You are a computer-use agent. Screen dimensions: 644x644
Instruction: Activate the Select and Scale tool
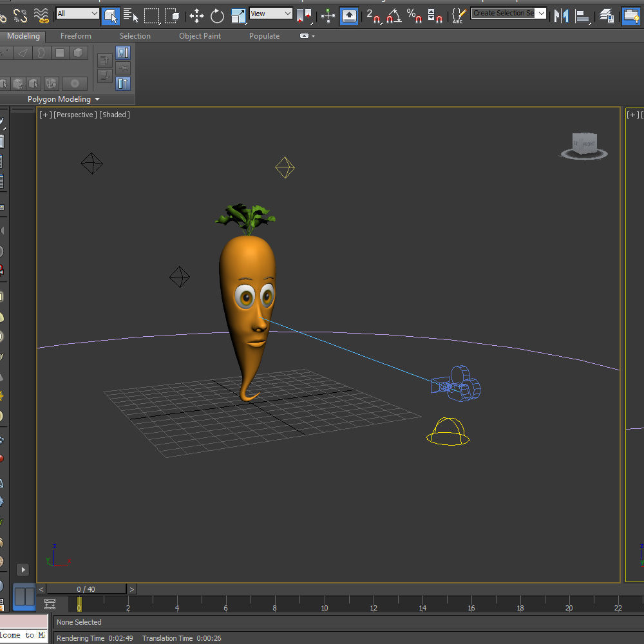(x=238, y=16)
